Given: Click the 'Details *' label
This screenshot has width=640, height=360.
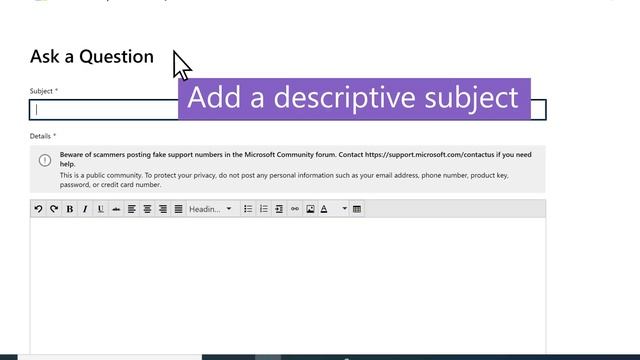Looking at the screenshot, I should [x=43, y=136].
